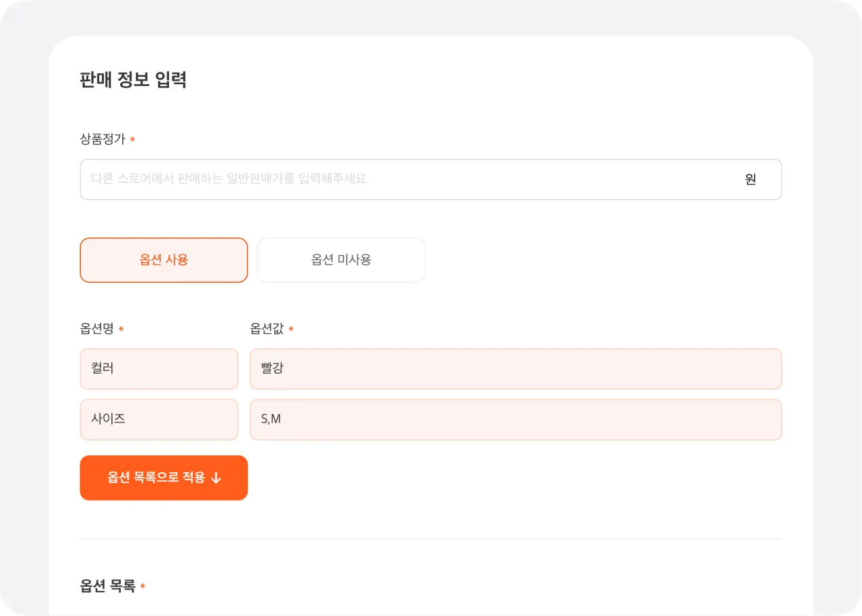
Task: Click the 컬러 option name field
Action: pyautogui.click(x=159, y=369)
